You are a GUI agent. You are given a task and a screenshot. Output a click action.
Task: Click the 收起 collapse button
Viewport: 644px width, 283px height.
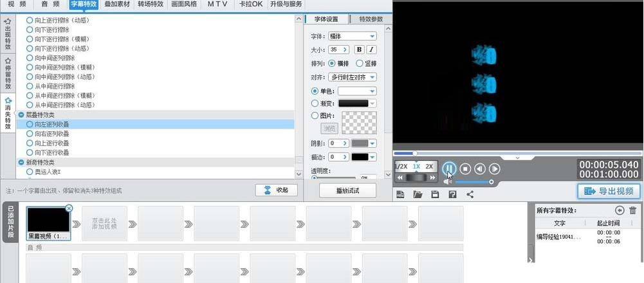pyautogui.click(x=276, y=190)
